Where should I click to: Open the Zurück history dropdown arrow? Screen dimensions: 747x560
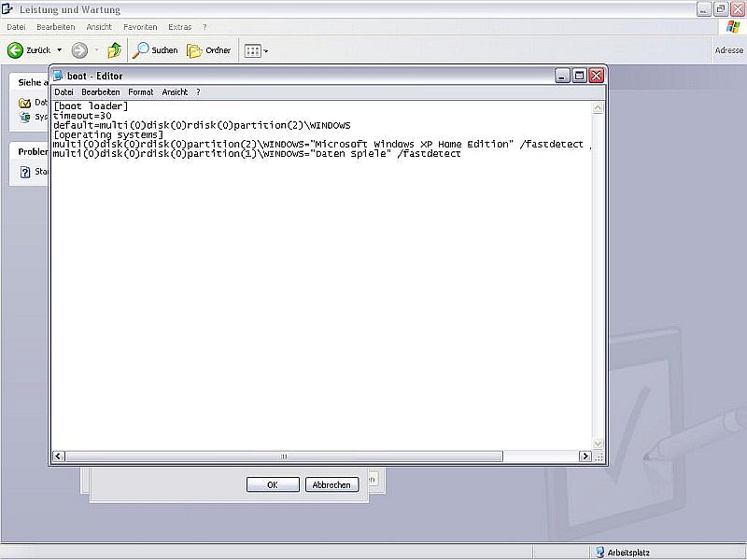click(60, 50)
